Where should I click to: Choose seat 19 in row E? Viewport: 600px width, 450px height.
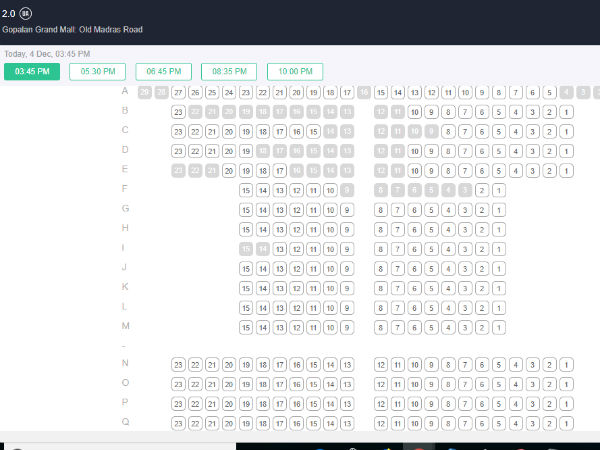click(246, 170)
